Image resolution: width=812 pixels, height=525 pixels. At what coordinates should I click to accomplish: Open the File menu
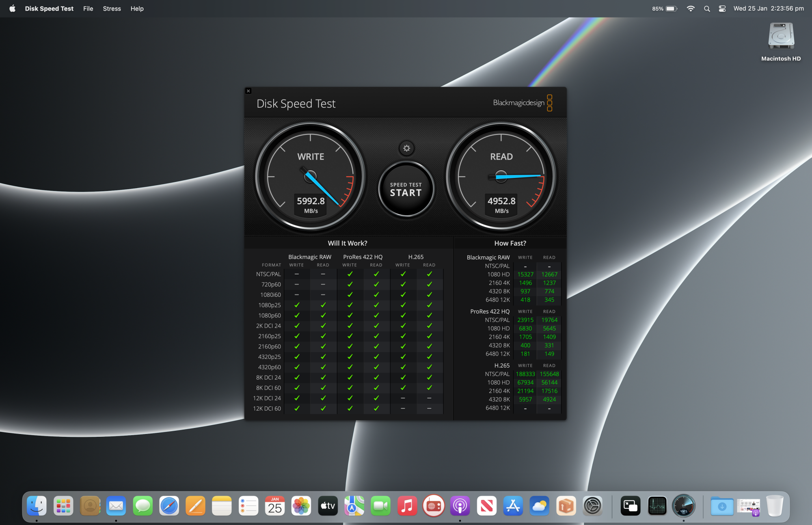coord(88,9)
